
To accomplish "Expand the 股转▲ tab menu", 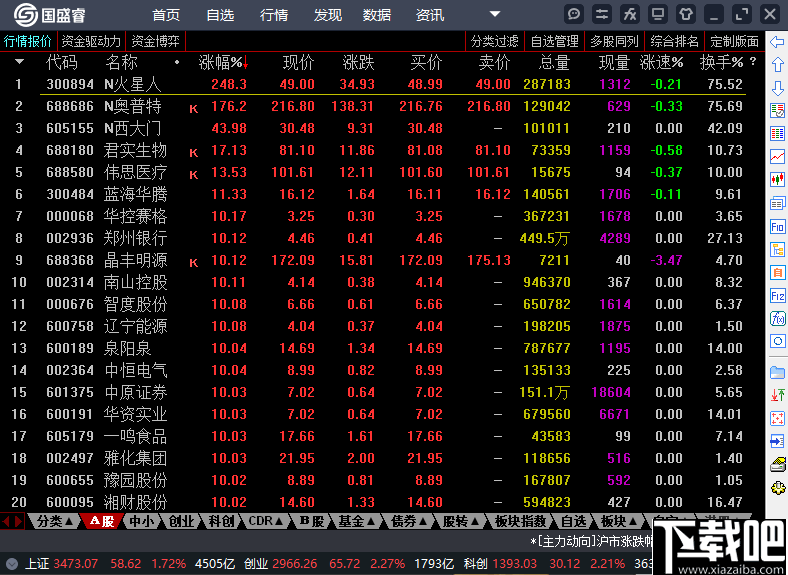I will click(x=461, y=521).
